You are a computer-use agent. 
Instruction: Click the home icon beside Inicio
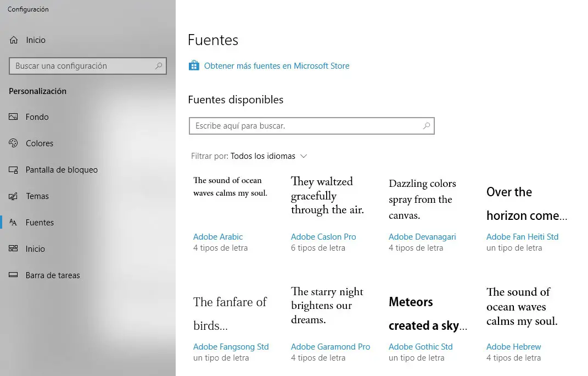14,40
